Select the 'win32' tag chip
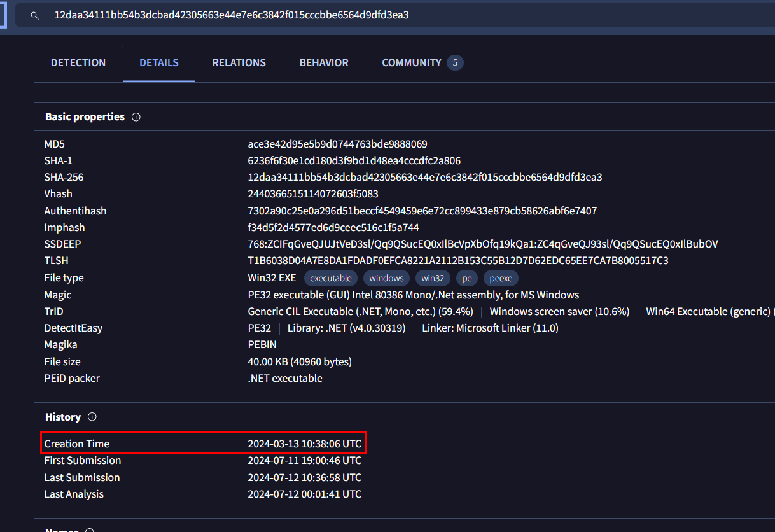 coord(433,278)
